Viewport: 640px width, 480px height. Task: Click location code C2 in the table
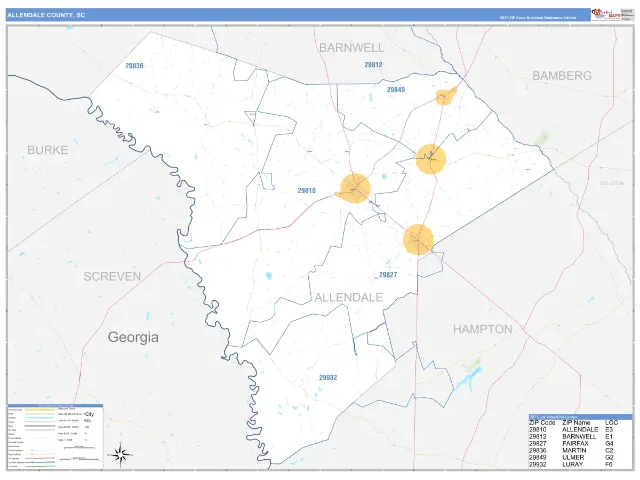click(x=609, y=451)
